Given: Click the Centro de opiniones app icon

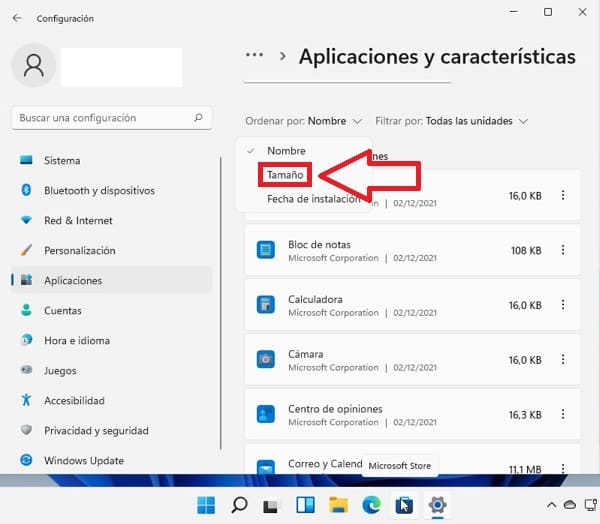Looking at the screenshot, I should point(266,415).
